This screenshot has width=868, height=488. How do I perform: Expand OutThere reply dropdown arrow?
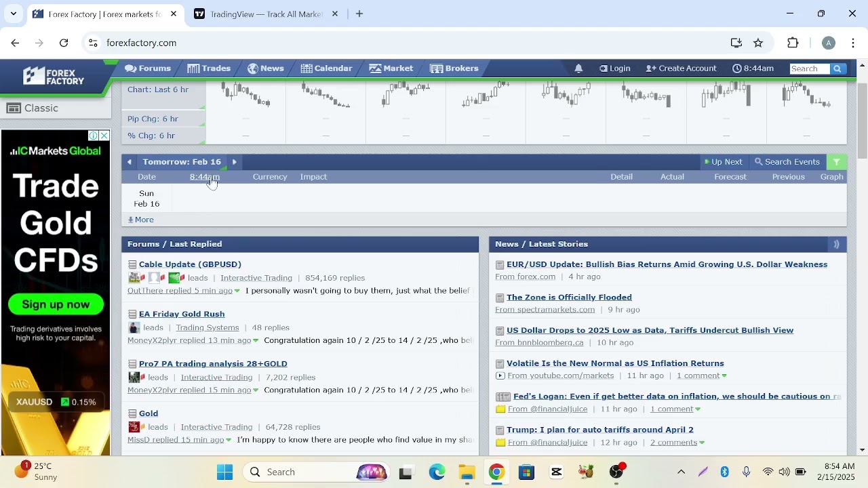tap(237, 291)
